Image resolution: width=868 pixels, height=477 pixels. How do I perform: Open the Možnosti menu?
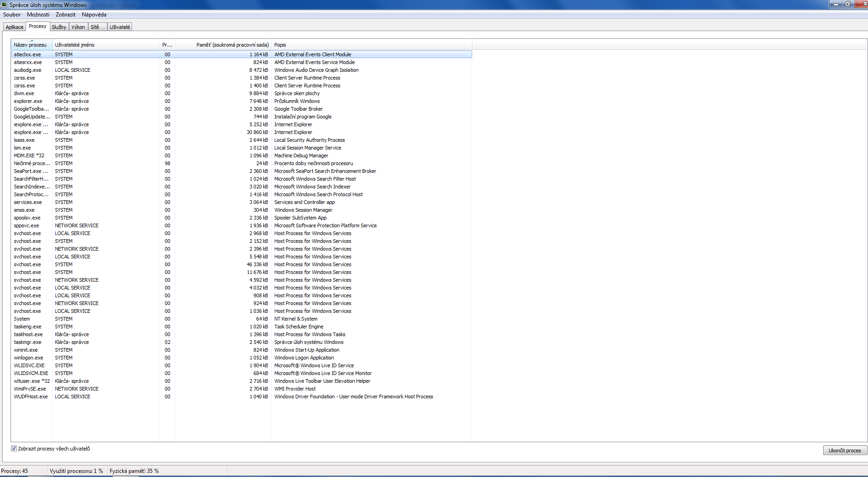[38, 15]
